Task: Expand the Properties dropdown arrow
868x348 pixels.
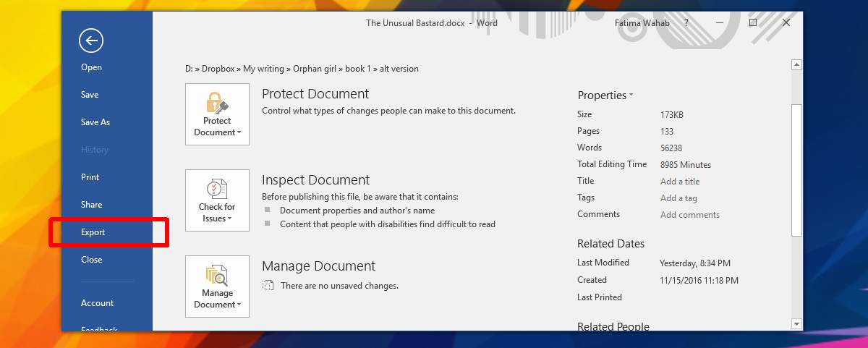Action: tap(631, 95)
